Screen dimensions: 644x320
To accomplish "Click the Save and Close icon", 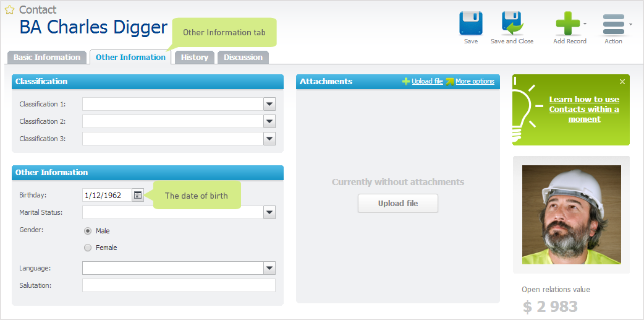I will (x=512, y=23).
